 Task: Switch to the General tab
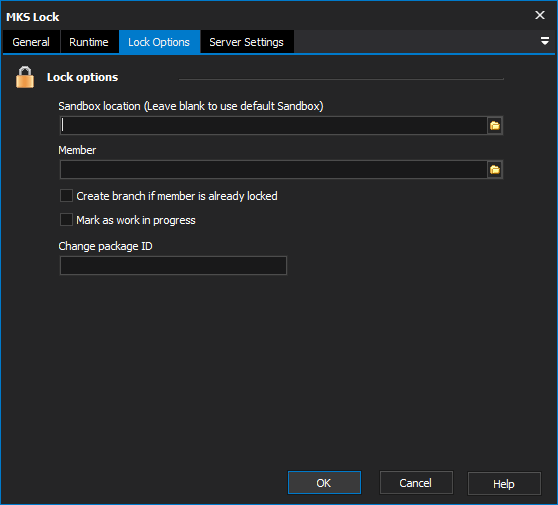31,42
